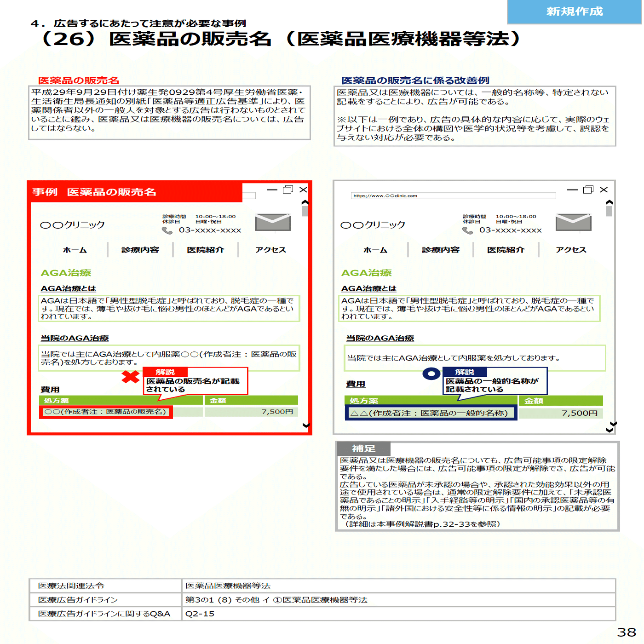Click the https://www.〇〇clinic.com address bar

point(455,195)
